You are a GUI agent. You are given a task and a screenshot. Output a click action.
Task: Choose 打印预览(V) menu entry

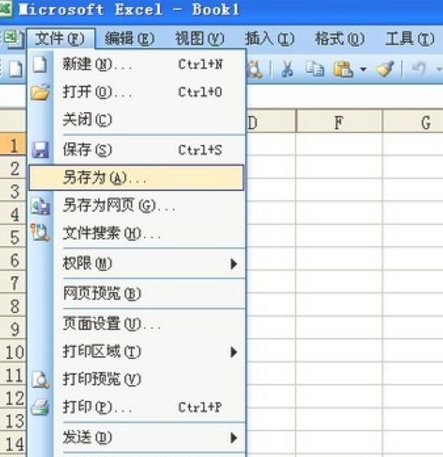pyautogui.click(x=137, y=379)
